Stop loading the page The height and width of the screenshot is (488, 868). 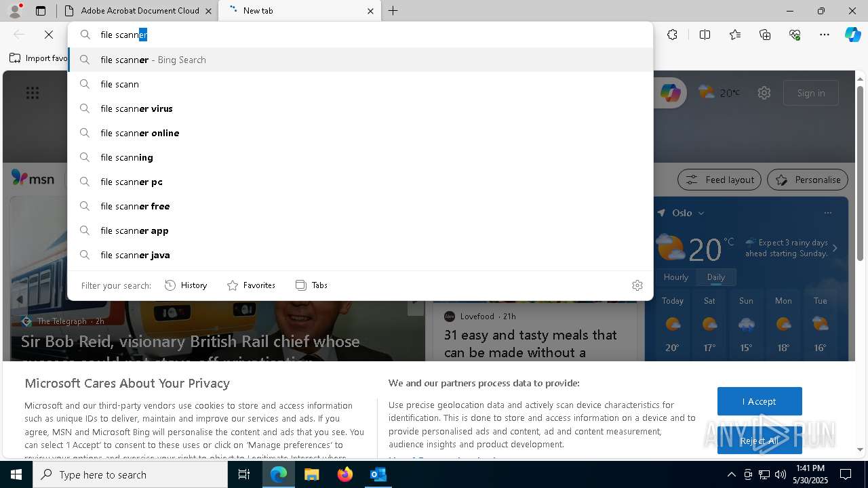(49, 35)
